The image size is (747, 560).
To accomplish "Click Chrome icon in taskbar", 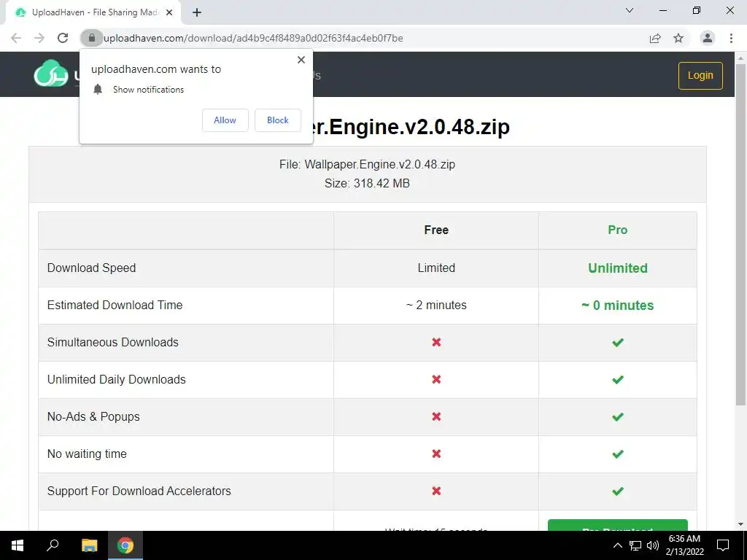I will coord(125,545).
